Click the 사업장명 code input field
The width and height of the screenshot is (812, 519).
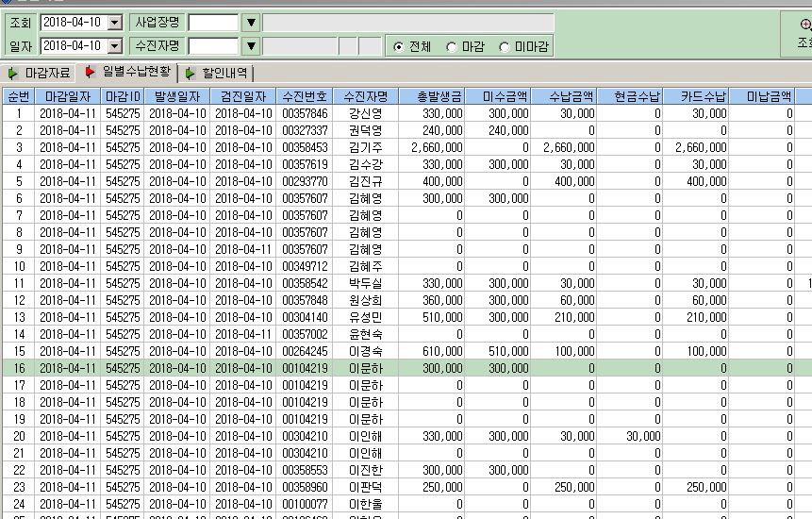(213, 23)
